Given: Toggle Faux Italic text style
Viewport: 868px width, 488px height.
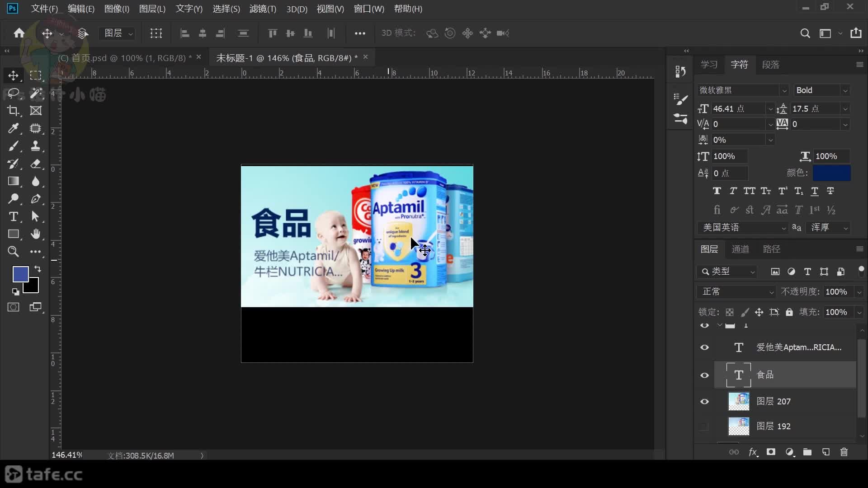Looking at the screenshot, I should coord(733,191).
